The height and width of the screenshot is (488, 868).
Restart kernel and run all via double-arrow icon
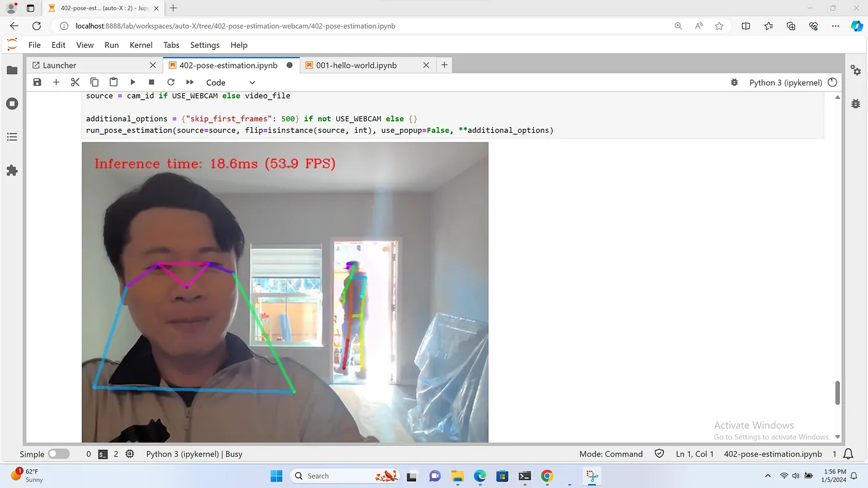point(190,82)
